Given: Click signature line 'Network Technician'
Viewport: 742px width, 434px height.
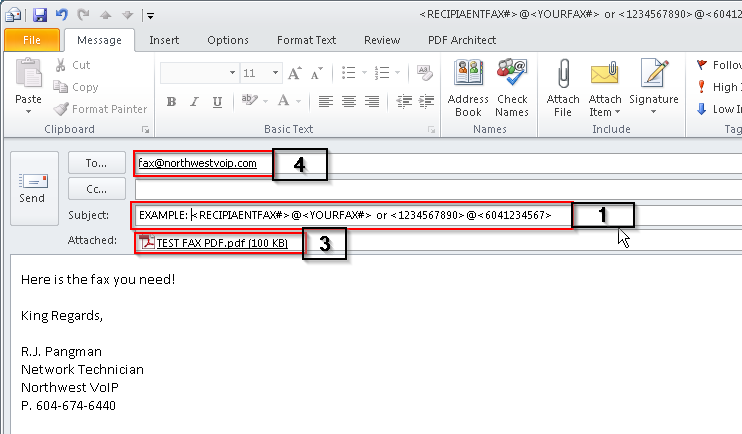Looking at the screenshot, I should (82, 370).
